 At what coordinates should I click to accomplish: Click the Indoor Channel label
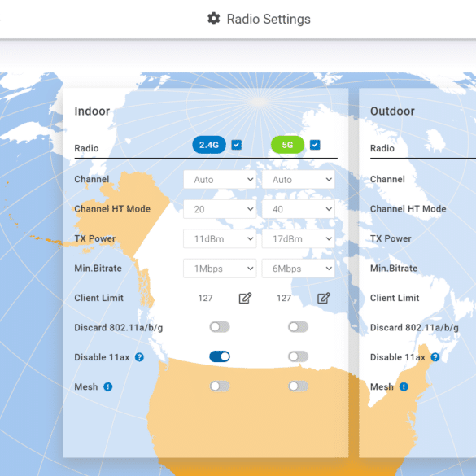point(92,179)
